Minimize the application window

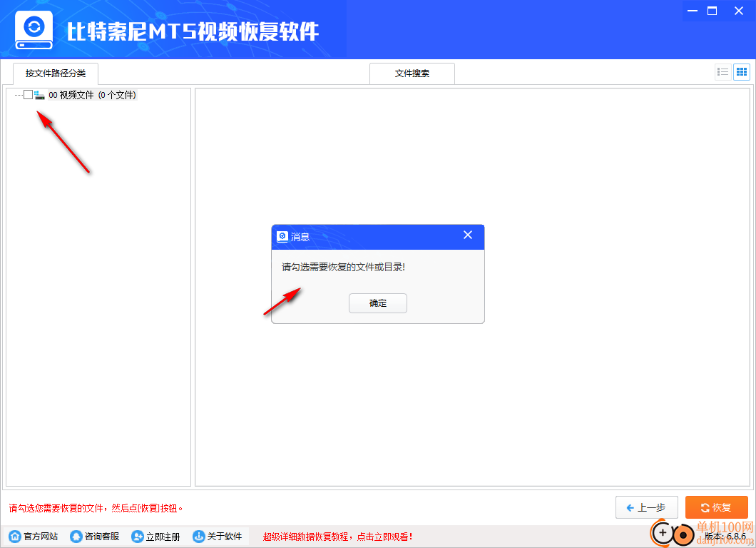pyautogui.click(x=693, y=11)
